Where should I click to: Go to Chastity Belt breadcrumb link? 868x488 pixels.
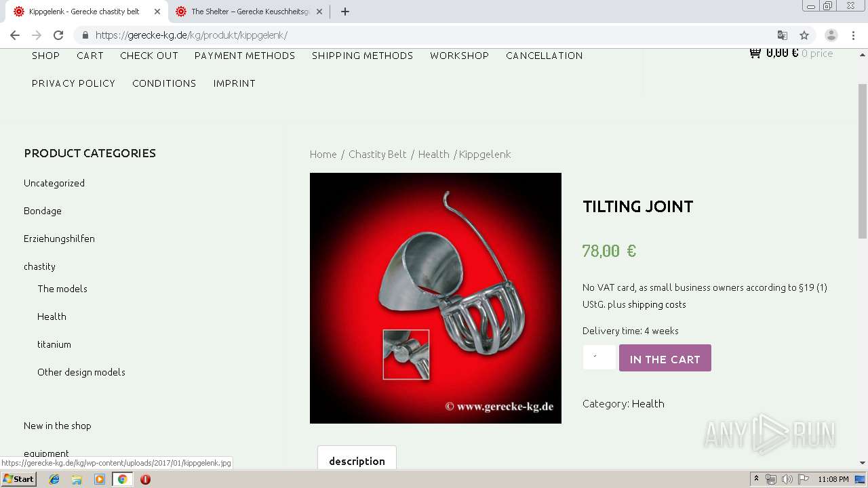[x=377, y=155]
